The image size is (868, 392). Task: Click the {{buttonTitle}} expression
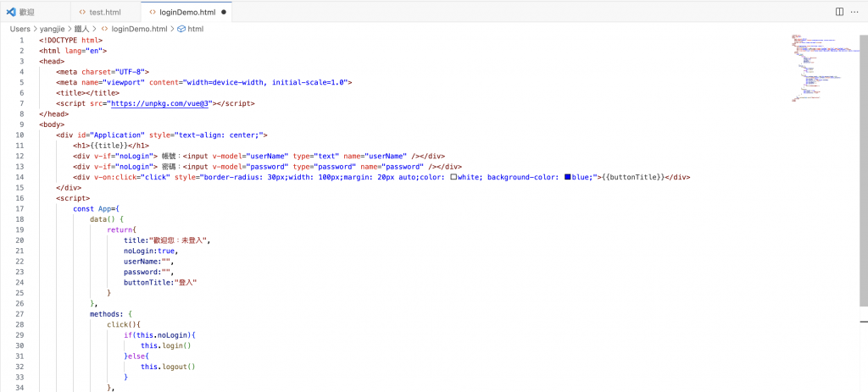pos(634,177)
